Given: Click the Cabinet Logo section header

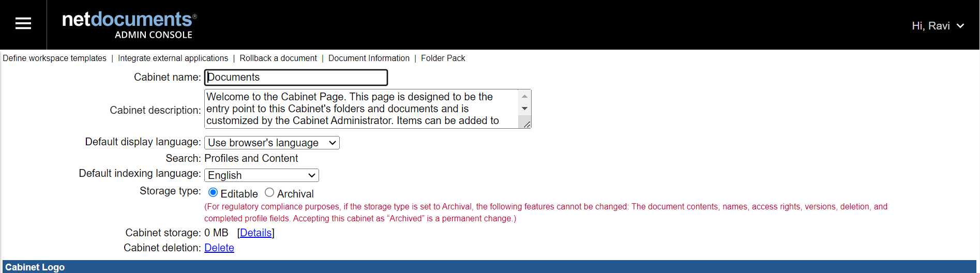Looking at the screenshot, I should (489, 267).
